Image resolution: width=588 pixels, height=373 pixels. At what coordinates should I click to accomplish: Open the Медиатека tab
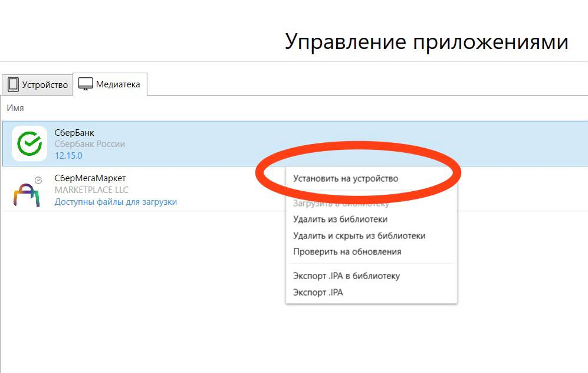[110, 84]
